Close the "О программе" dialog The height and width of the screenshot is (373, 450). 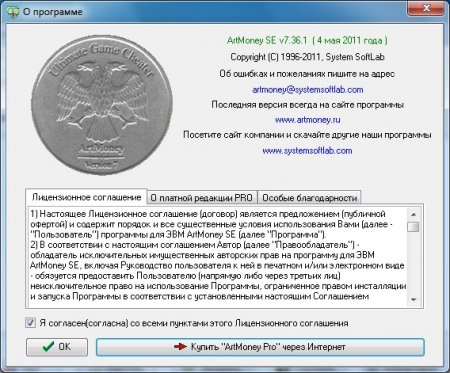click(x=426, y=8)
